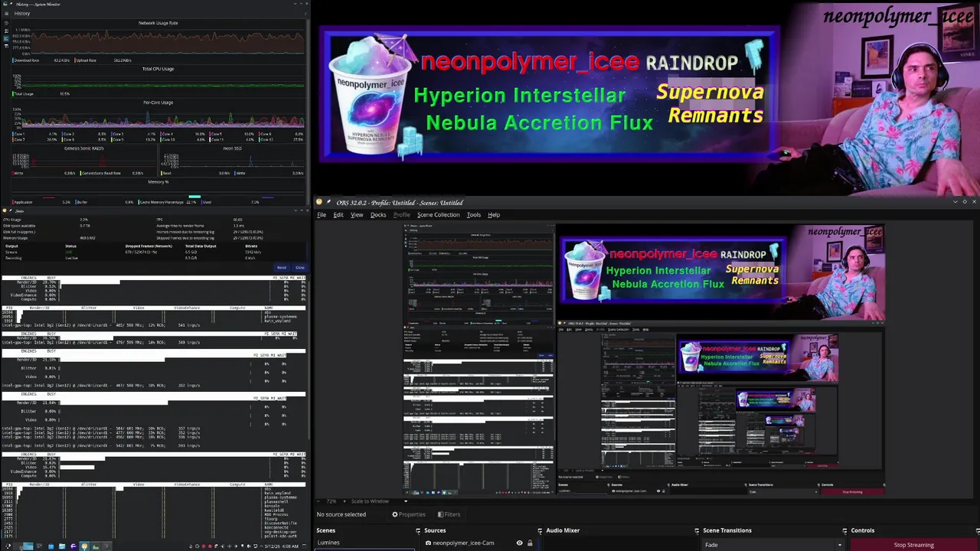Open the Processes page icon in System Monitor sidebar

tap(6, 46)
